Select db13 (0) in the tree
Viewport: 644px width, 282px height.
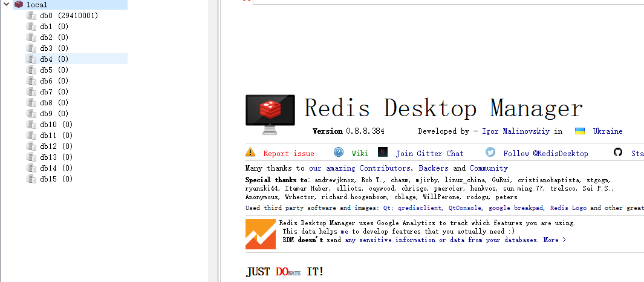56,157
